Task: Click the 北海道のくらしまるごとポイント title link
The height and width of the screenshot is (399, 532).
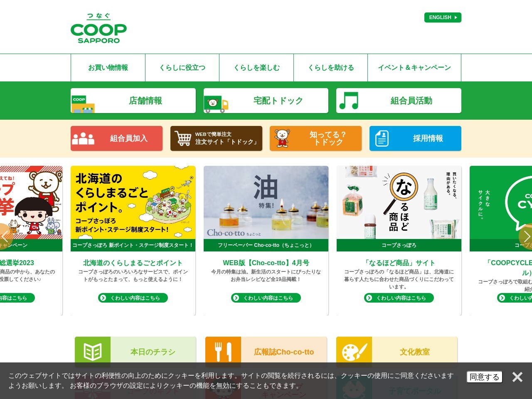Action: click(x=133, y=263)
